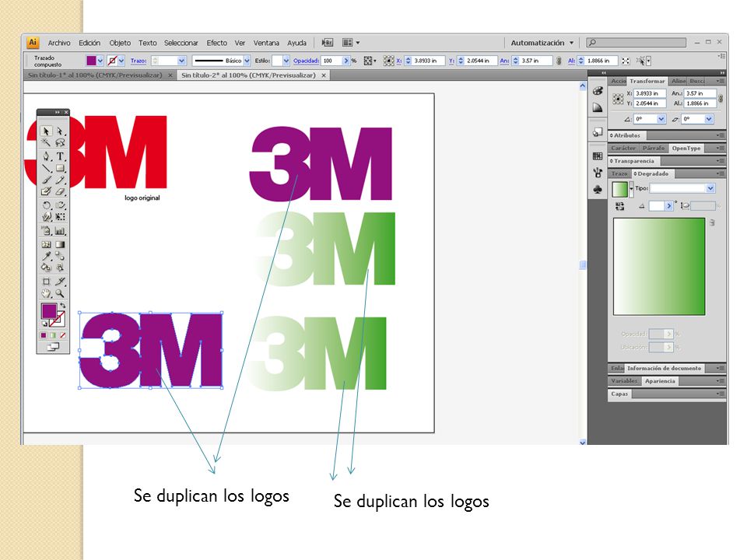Select the Pen tool
Screen dimensions: 747x560
pos(46,156)
